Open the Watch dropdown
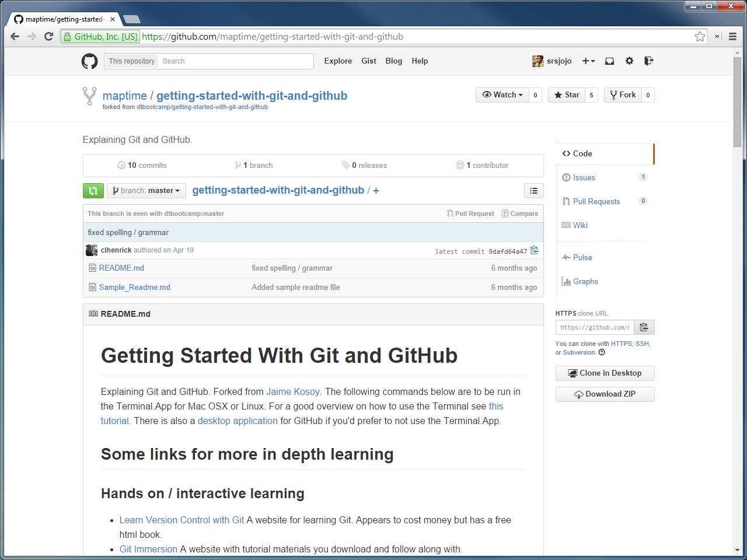This screenshot has width=747, height=560. click(x=502, y=95)
